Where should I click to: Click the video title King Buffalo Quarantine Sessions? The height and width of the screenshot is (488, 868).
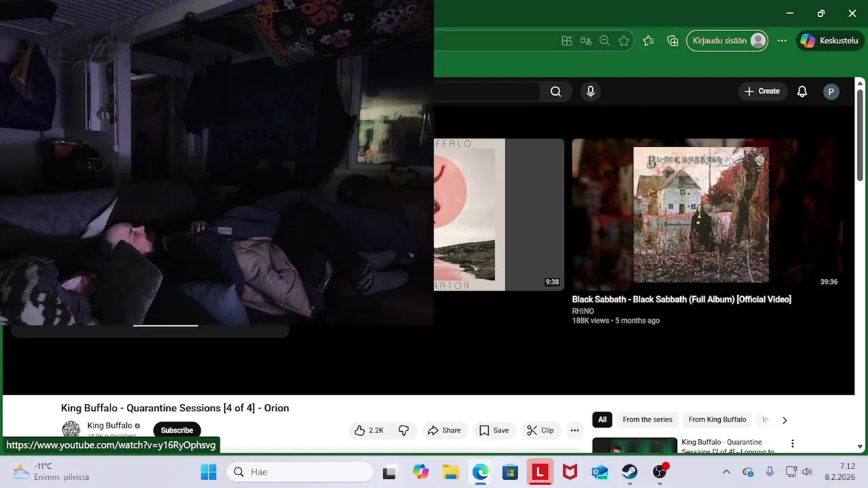click(175, 408)
